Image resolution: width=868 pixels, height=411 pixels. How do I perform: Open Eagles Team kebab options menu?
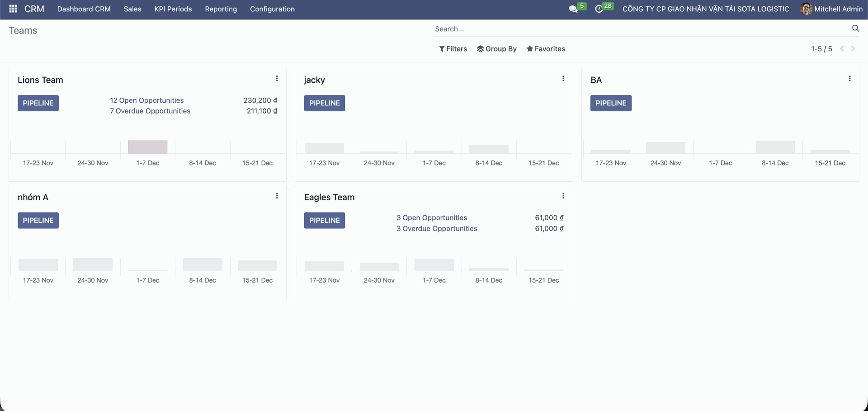pyautogui.click(x=563, y=196)
